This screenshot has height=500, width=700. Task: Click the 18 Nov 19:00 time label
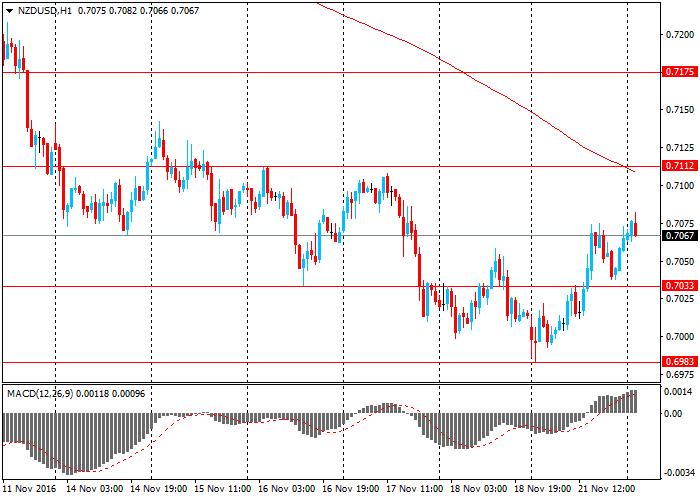click(542, 490)
